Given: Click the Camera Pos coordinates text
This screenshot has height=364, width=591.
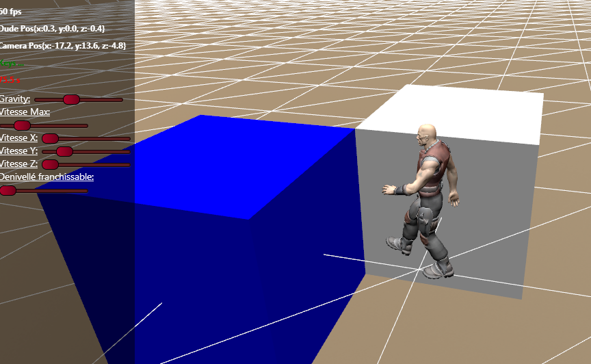Looking at the screenshot, I should [x=62, y=46].
